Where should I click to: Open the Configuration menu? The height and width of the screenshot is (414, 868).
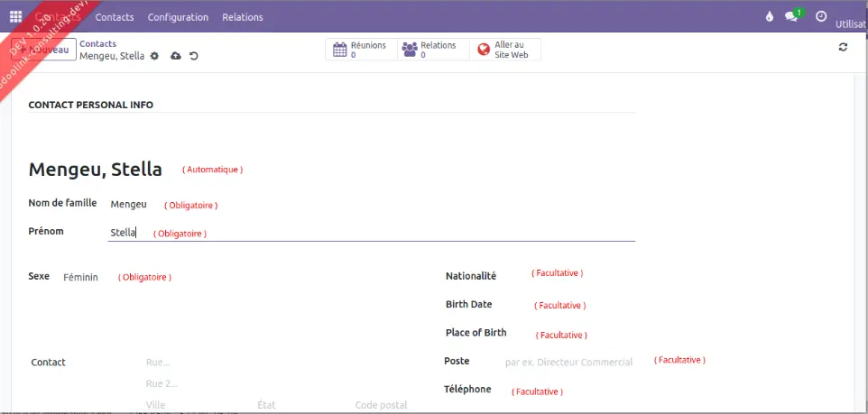coord(178,17)
